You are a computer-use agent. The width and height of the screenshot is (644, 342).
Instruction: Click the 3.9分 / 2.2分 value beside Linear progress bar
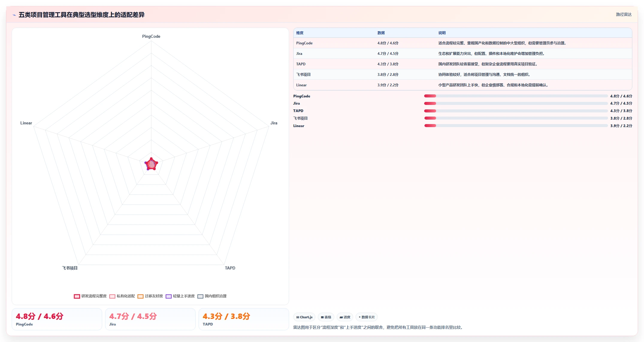[621, 126]
